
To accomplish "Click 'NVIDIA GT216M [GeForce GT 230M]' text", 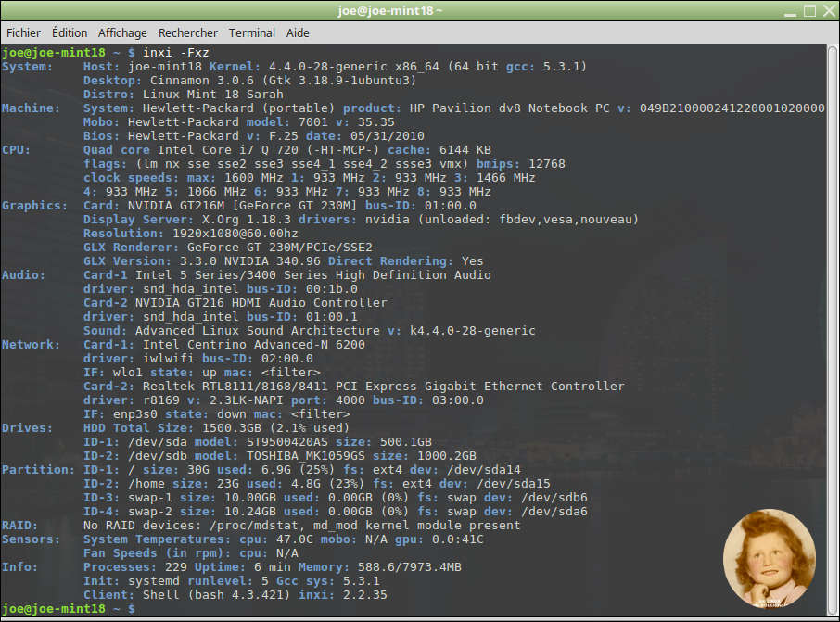I will pyautogui.click(x=242, y=206).
